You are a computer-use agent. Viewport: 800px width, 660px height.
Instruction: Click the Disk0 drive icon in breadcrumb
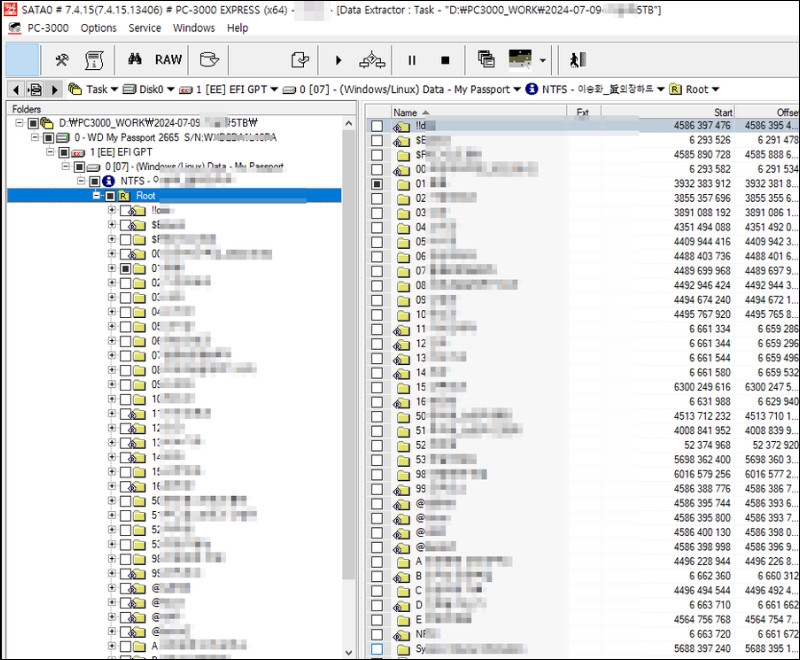130,89
